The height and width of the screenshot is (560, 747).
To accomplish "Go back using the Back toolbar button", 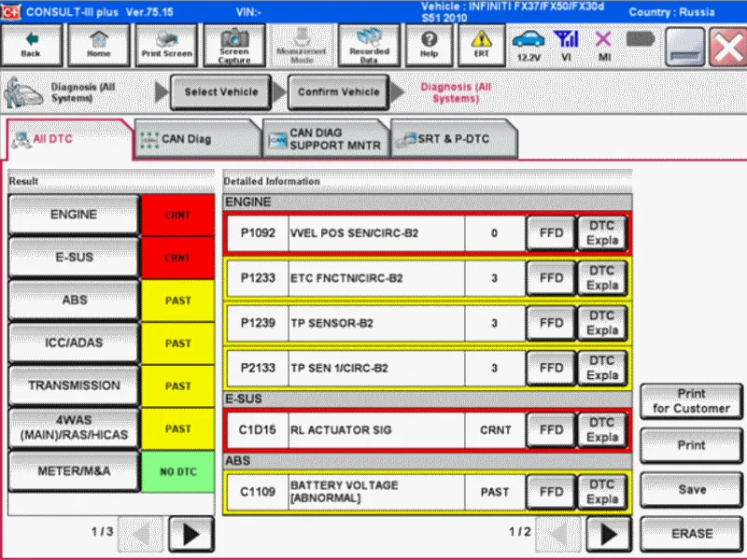I will click(32, 45).
